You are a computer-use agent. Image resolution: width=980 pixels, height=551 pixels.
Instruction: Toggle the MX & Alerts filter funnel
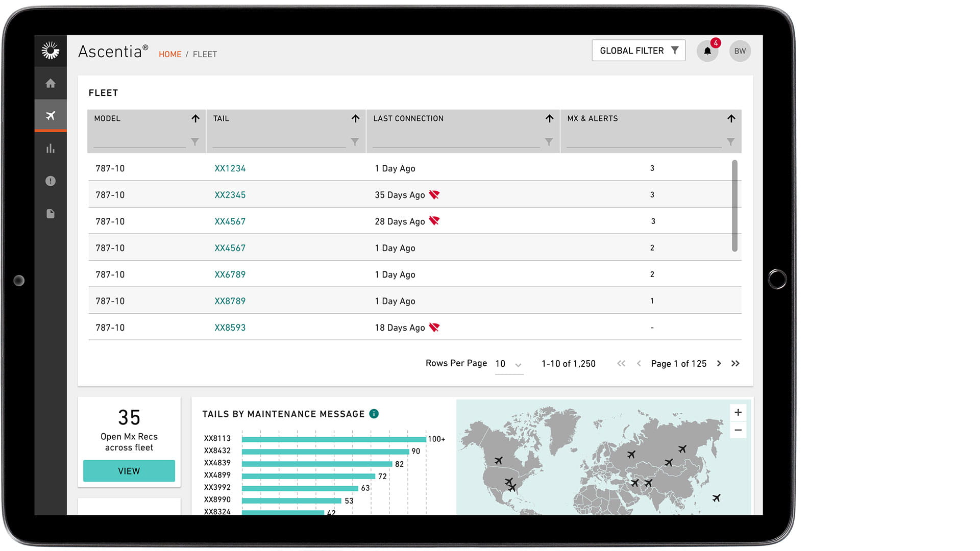[731, 142]
